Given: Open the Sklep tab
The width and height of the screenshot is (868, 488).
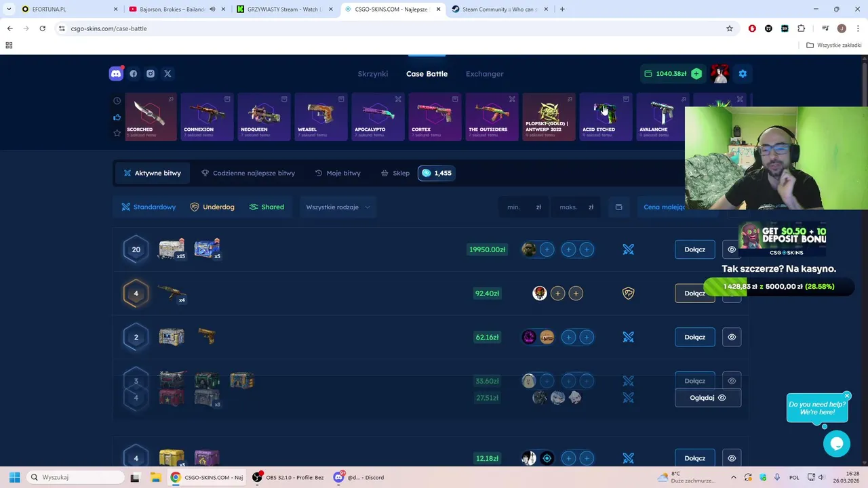Looking at the screenshot, I should [x=395, y=173].
